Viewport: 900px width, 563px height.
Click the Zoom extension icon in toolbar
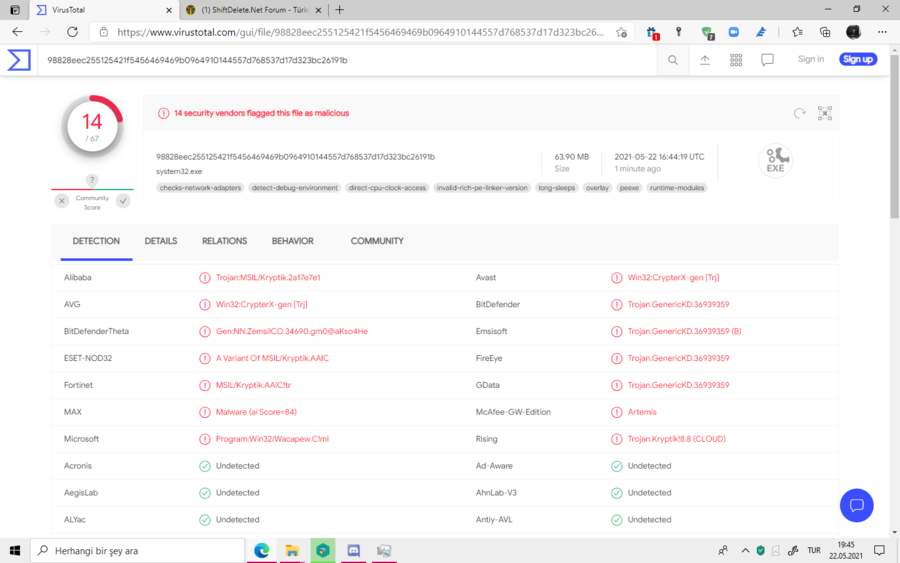point(734,32)
